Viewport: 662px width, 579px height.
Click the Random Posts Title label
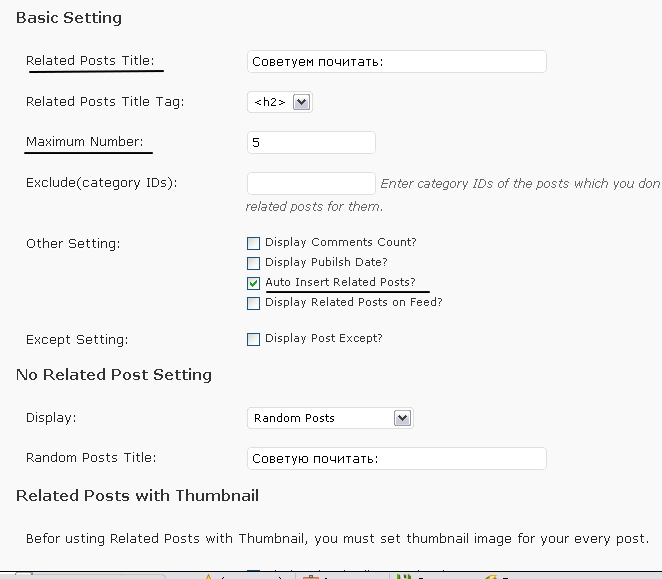(x=91, y=458)
